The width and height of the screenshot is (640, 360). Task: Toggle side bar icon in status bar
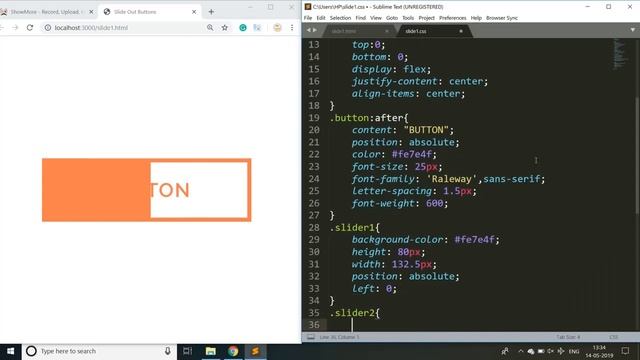[311, 337]
